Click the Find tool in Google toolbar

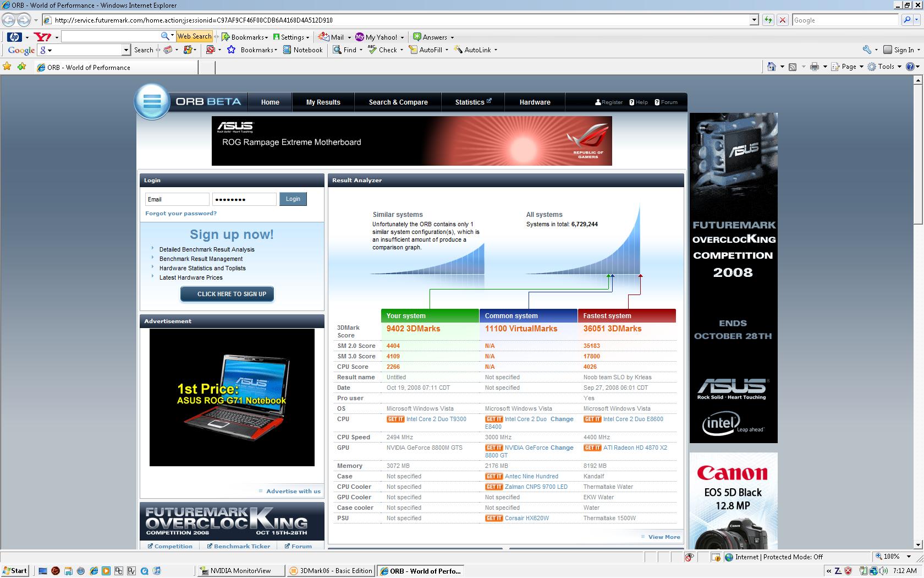(x=345, y=50)
